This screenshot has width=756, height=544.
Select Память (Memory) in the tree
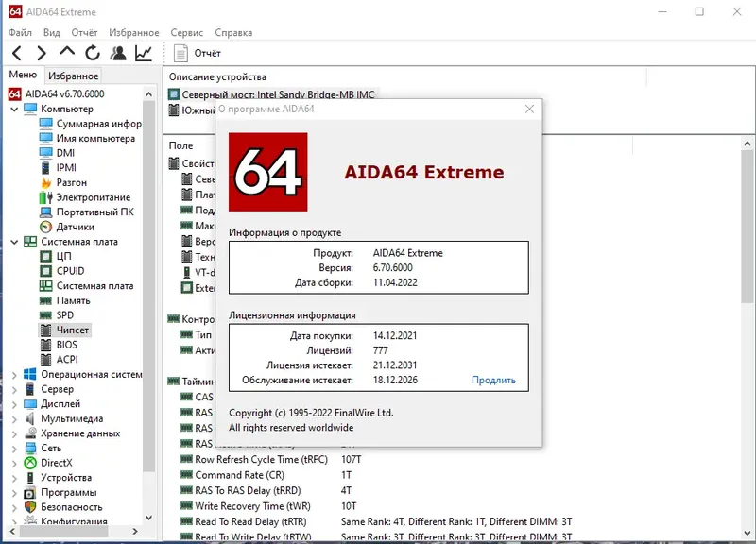(x=71, y=300)
